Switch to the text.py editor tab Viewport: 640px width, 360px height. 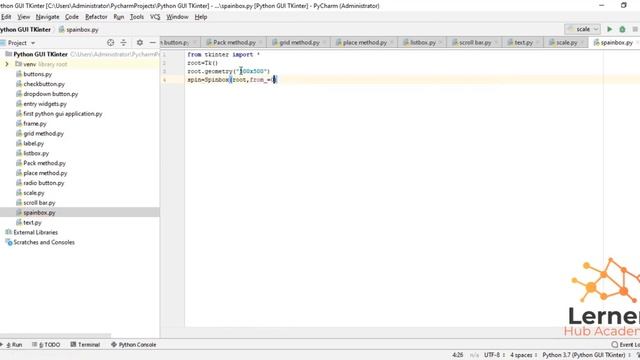(523, 42)
